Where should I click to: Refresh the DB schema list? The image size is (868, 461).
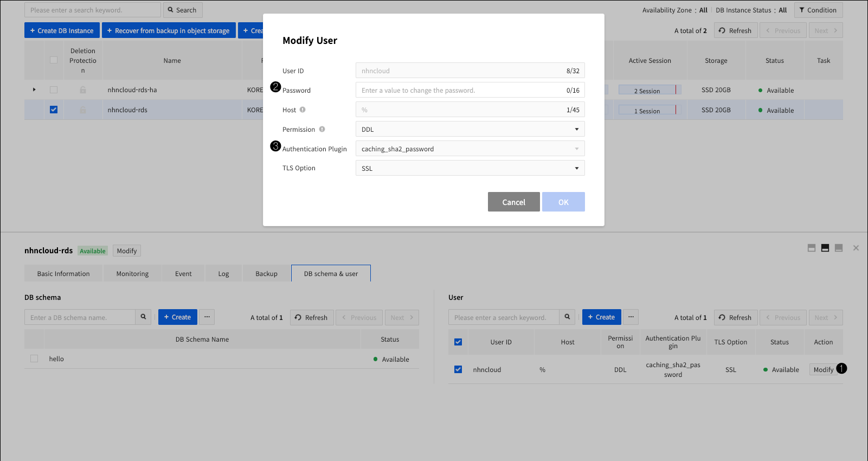312,317
